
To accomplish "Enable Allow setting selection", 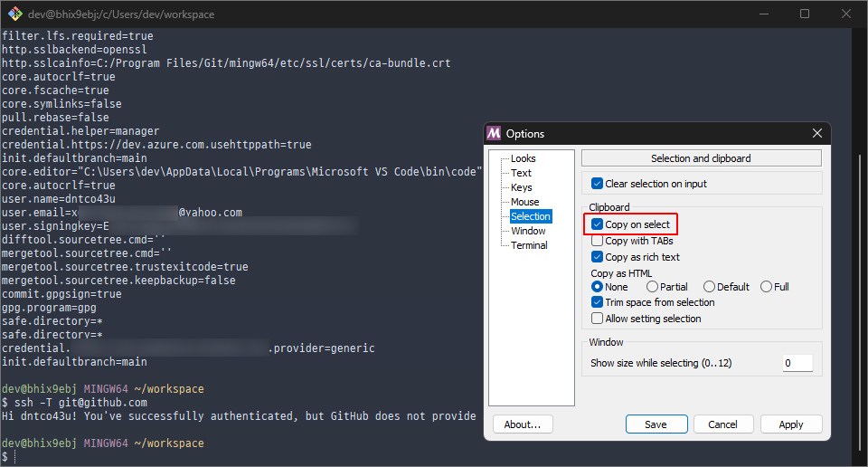I will (597, 319).
